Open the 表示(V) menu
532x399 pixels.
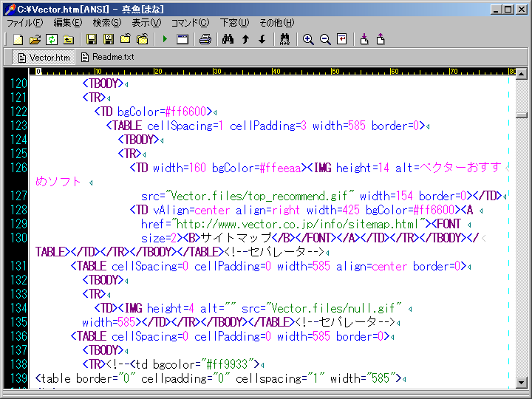click(x=146, y=23)
